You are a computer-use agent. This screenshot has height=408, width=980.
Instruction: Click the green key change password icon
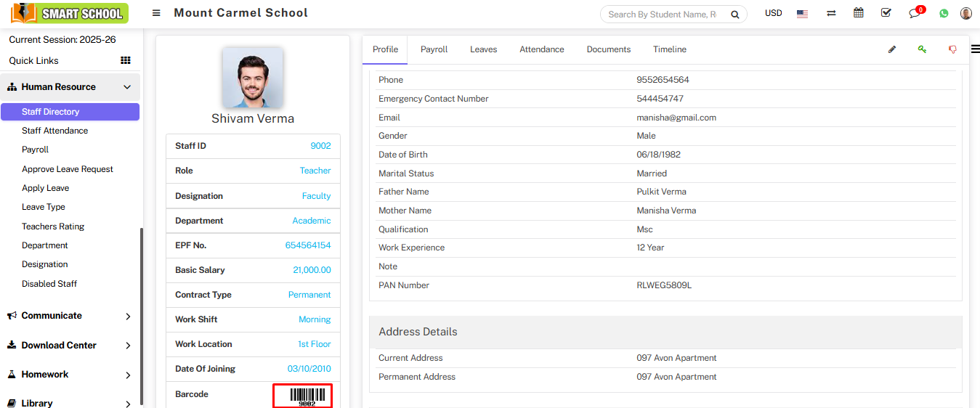(x=922, y=49)
